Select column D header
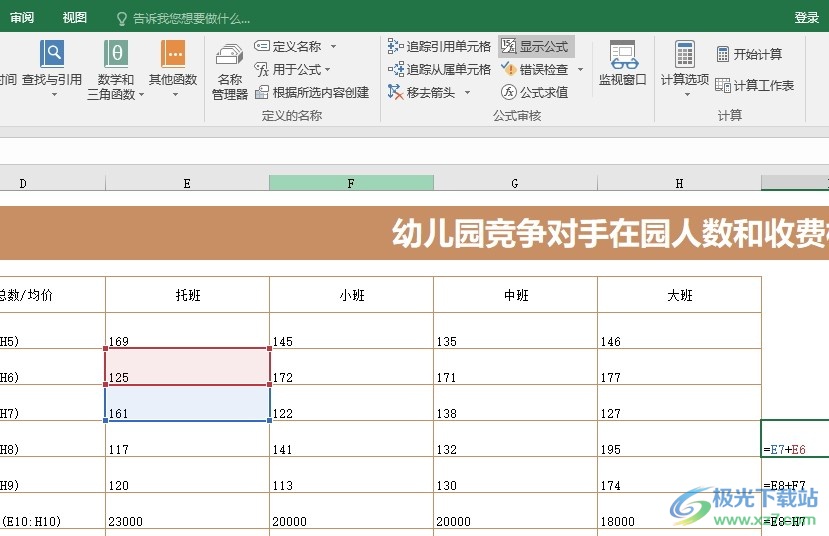This screenshot has width=829, height=536. coord(53,183)
